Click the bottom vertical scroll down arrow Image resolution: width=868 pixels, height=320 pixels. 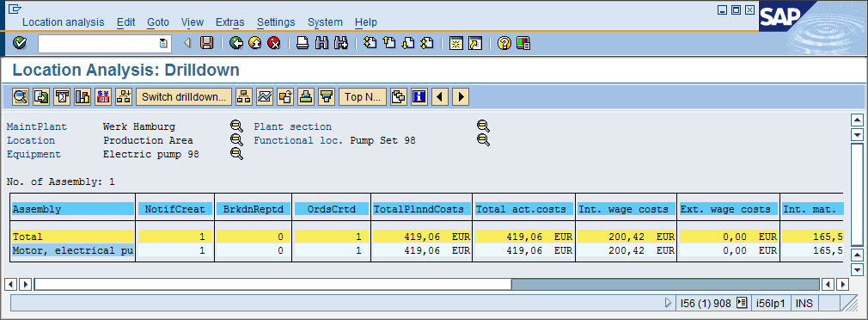(x=857, y=270)
